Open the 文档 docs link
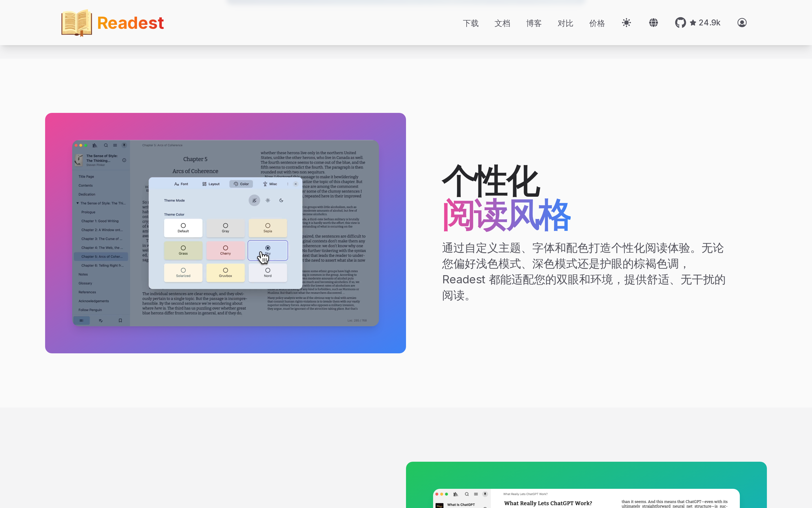 pos(502,23)
